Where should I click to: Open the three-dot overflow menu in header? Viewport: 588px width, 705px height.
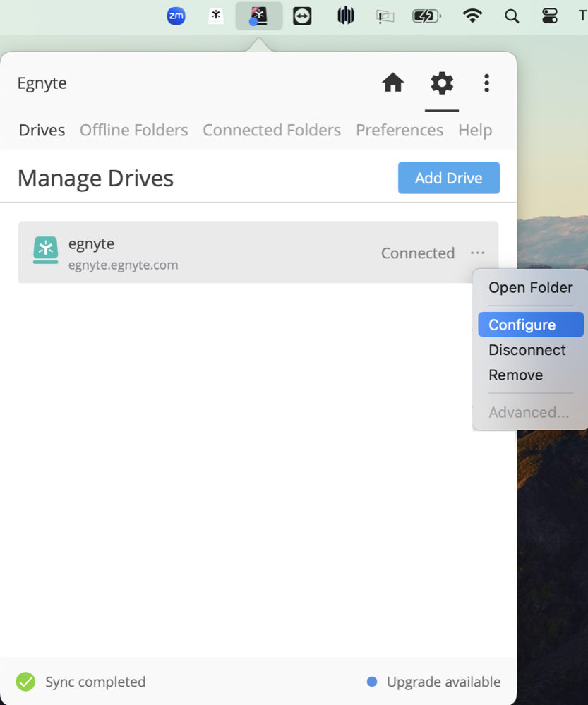(x=486, y=83)
